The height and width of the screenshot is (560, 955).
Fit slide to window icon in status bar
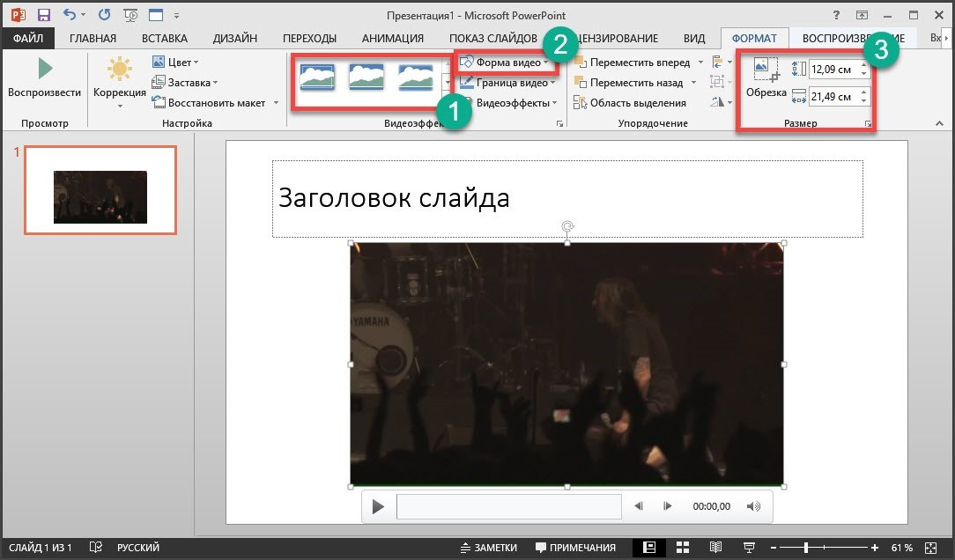(932, 548)
